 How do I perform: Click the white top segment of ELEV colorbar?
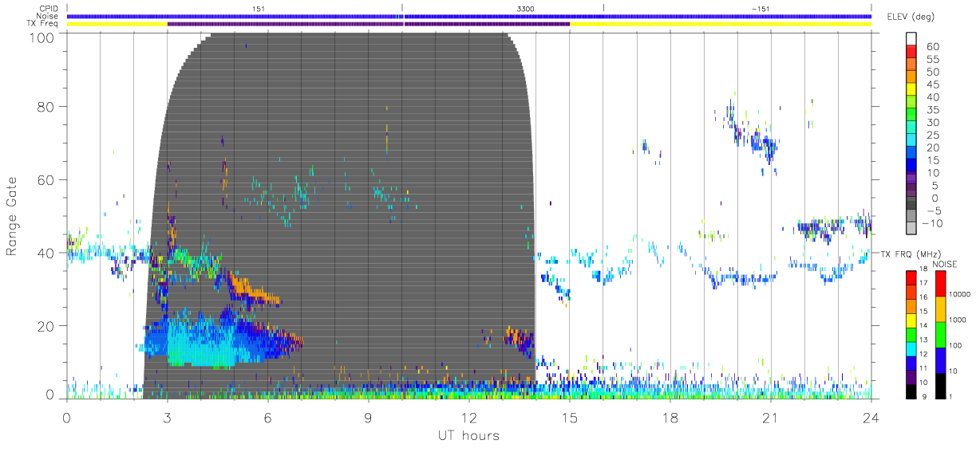click(912, 38)
